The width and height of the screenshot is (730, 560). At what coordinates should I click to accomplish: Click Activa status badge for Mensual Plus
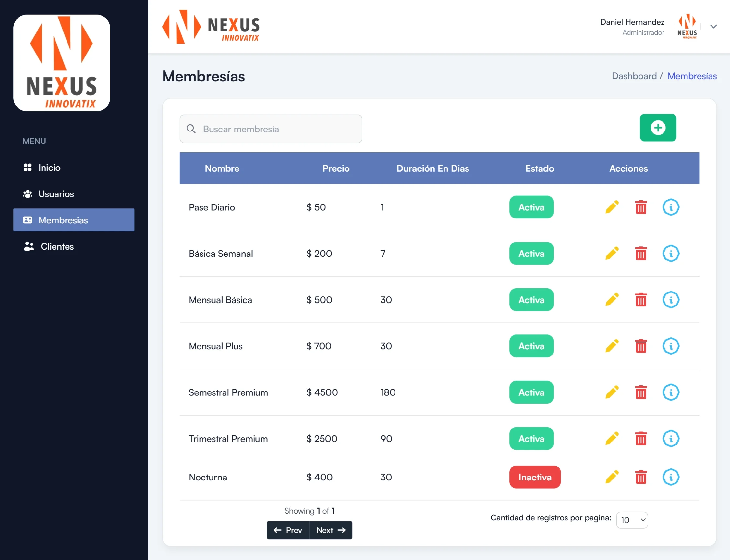coord(531,346)
